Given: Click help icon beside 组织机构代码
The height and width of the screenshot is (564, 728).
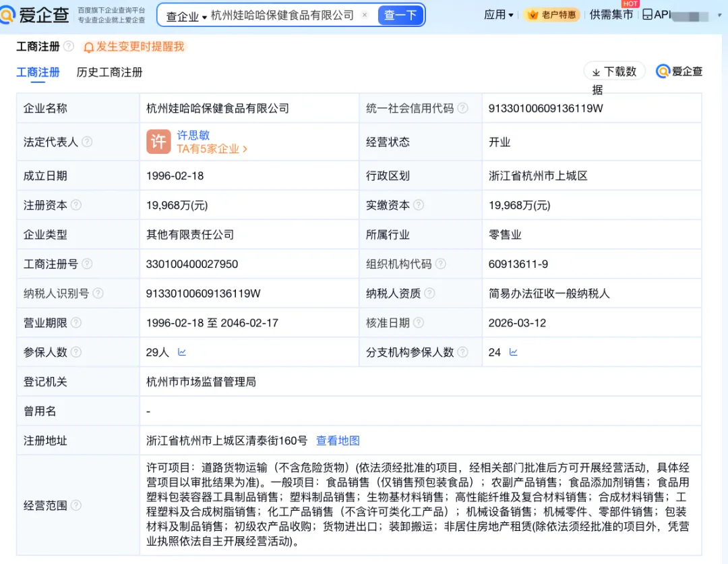Looking at the screenshot, I should coord(441,264).
